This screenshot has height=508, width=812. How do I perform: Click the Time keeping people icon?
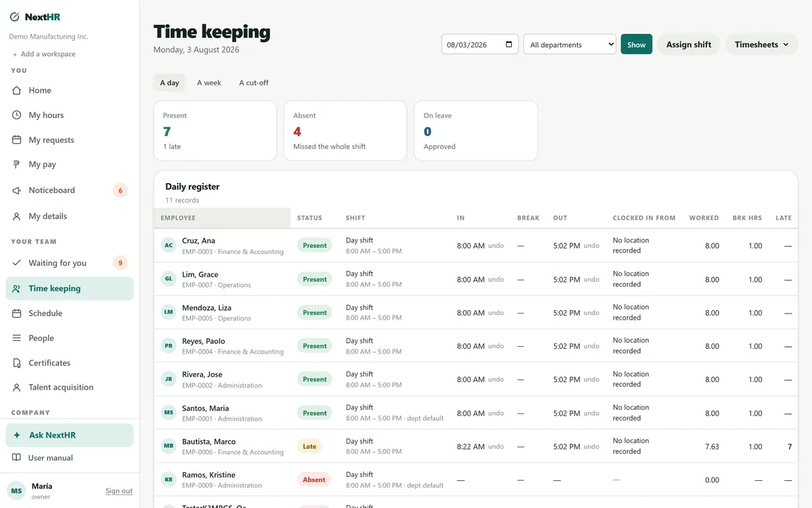17,289
